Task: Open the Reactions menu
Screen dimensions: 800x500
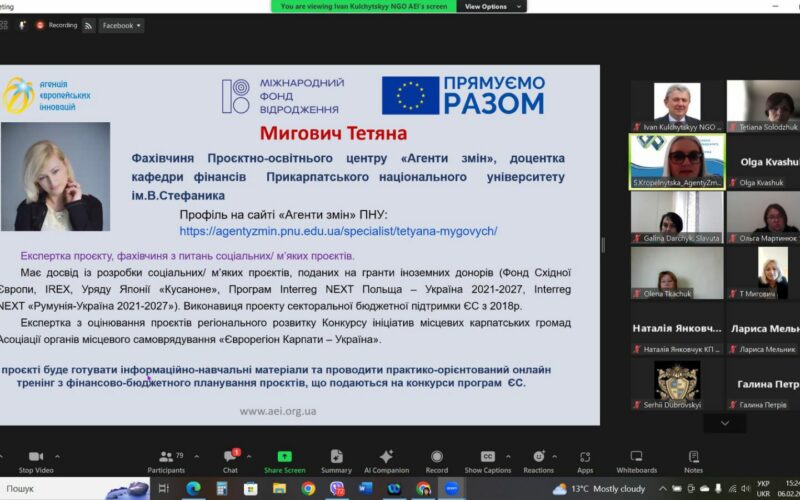Action: pos(538,458)
